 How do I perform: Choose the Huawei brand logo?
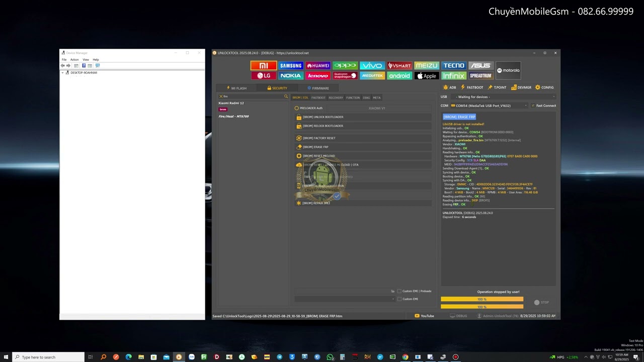pos(318,66)
